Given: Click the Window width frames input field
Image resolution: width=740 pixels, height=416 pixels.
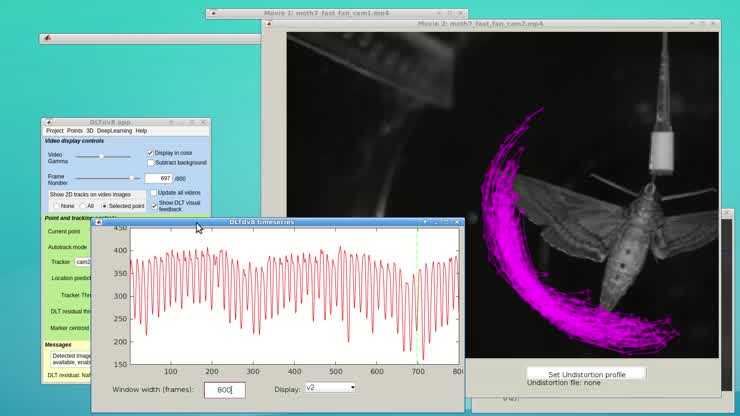Looking at the screenshot, I should coord(224,389).
